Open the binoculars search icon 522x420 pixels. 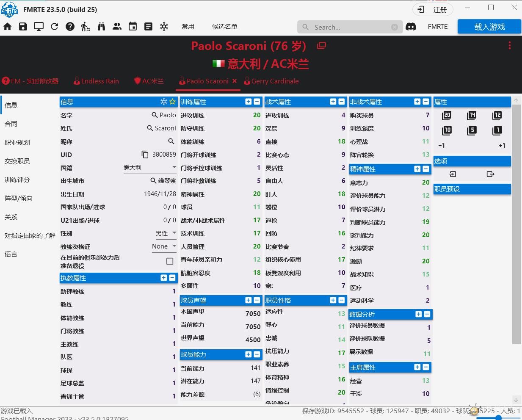(101, 27)
